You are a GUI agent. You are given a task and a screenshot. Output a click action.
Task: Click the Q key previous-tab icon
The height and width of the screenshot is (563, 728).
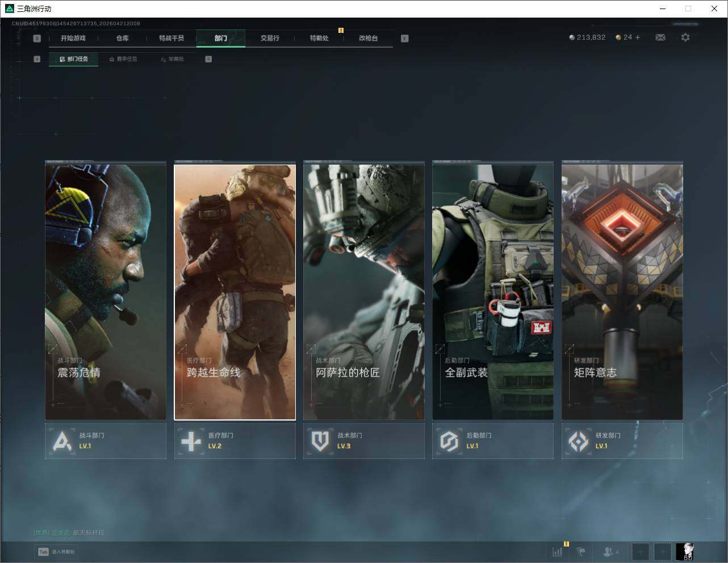[x=37, y=39]
